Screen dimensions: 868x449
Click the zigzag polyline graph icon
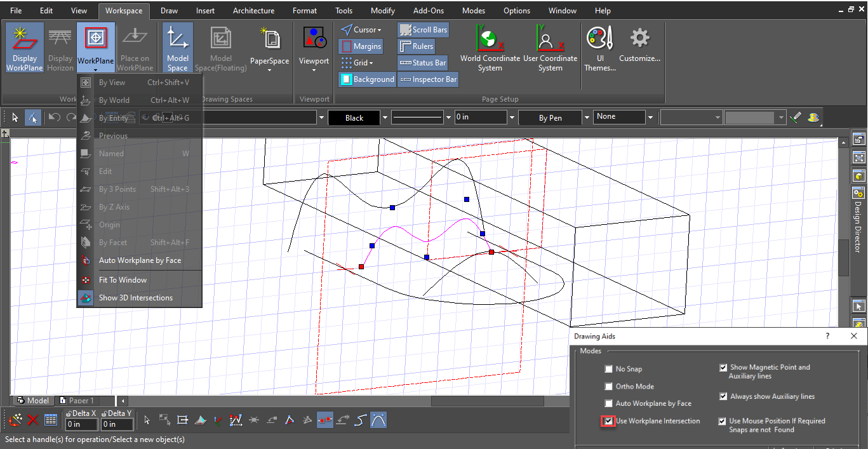[x=236, y=420]
